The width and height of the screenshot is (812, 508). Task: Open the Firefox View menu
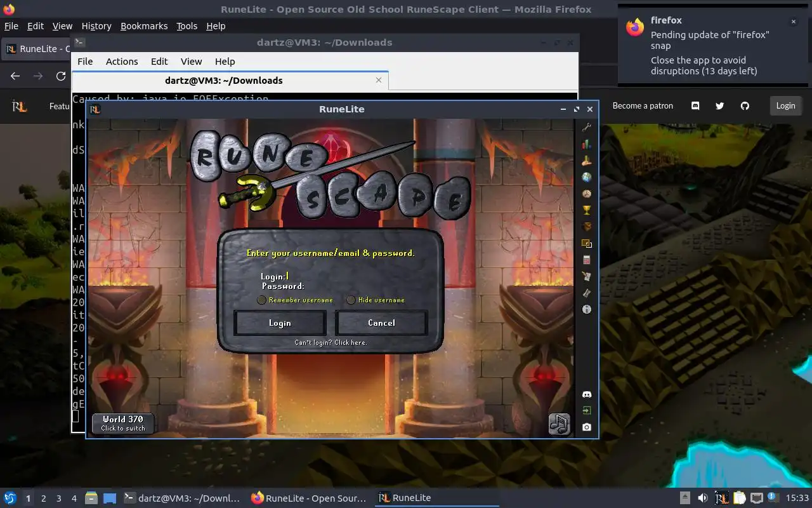pyautogui.click(x=62, y=26)
